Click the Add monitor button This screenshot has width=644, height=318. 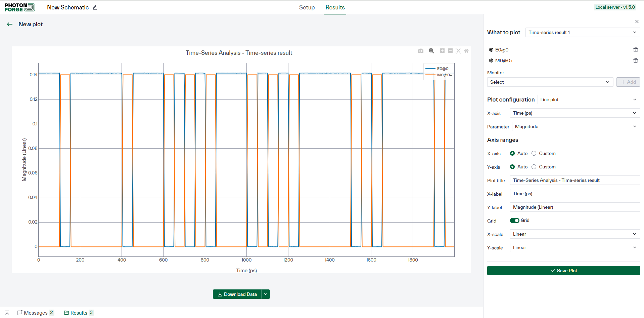point(628,82)
